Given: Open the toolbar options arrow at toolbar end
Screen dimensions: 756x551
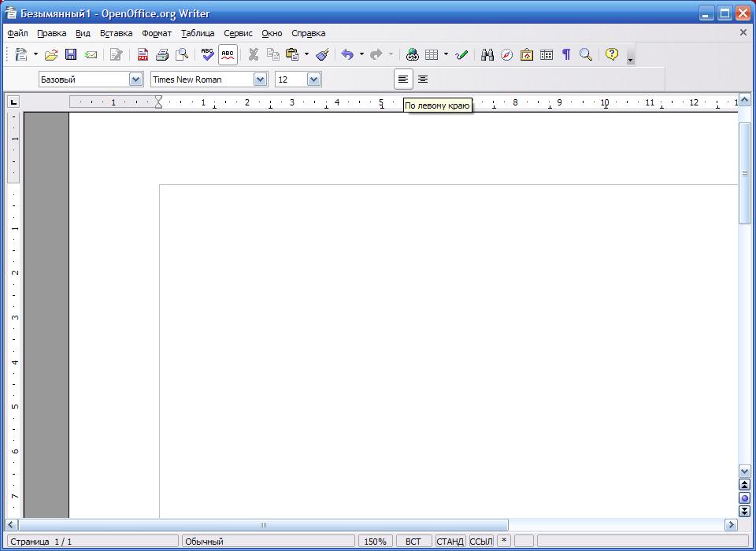Looking at the screenshot, I should (630, 55).
